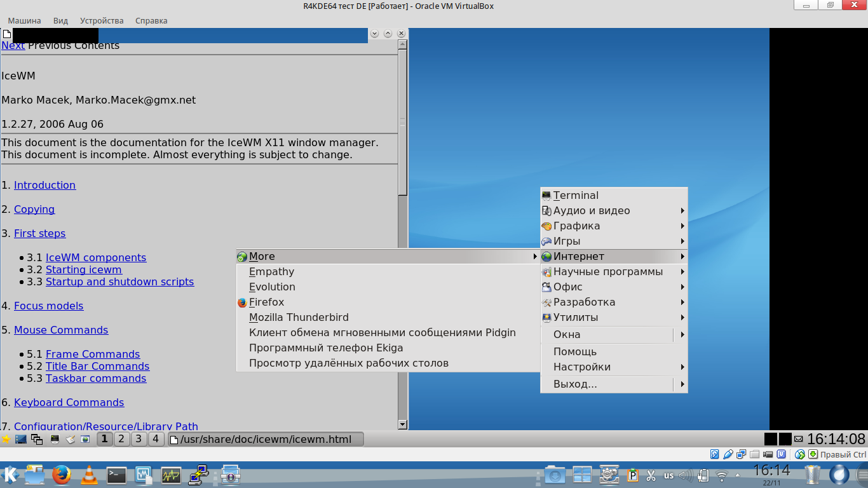The image size is (868, 488).
Task: Click IceWM show desktop icon
Action: (21, 439)
